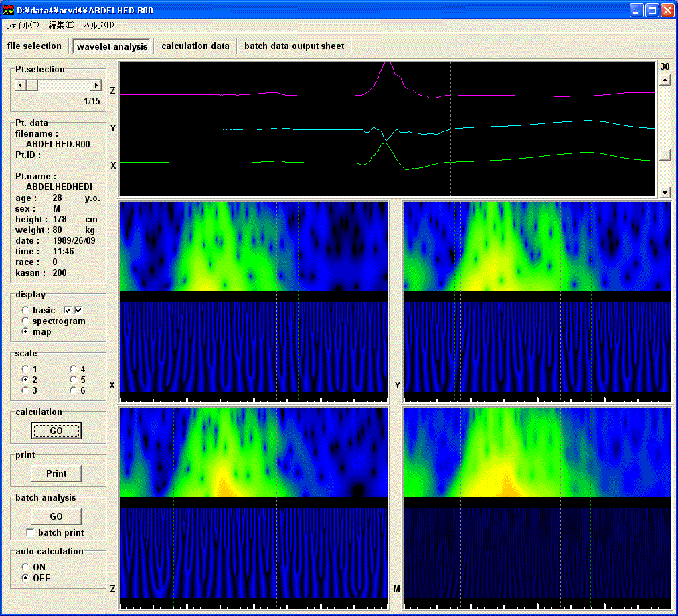This screenshot has height=616, width=678.
Task: Open the ヘルプ(H) menu
Action: click(x=98, y=25)
